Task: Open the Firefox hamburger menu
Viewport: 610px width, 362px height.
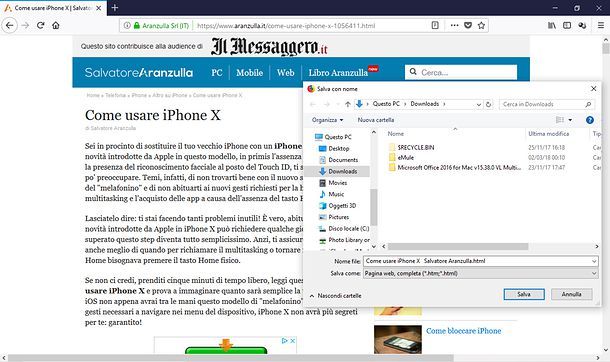Action: click(601, 25)
